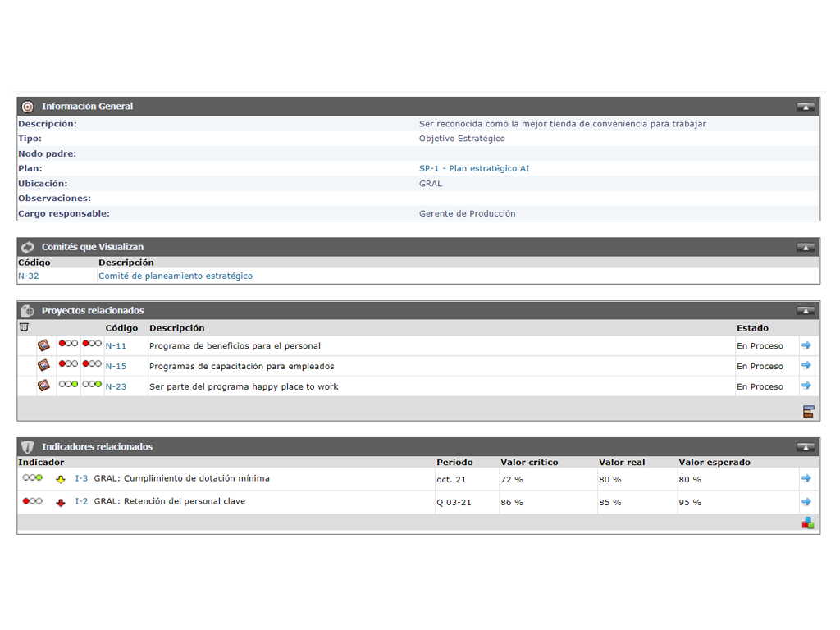This screenshot has height=630, width=840.
Task: Open indicator code I-2
Action: click(81, 501)
